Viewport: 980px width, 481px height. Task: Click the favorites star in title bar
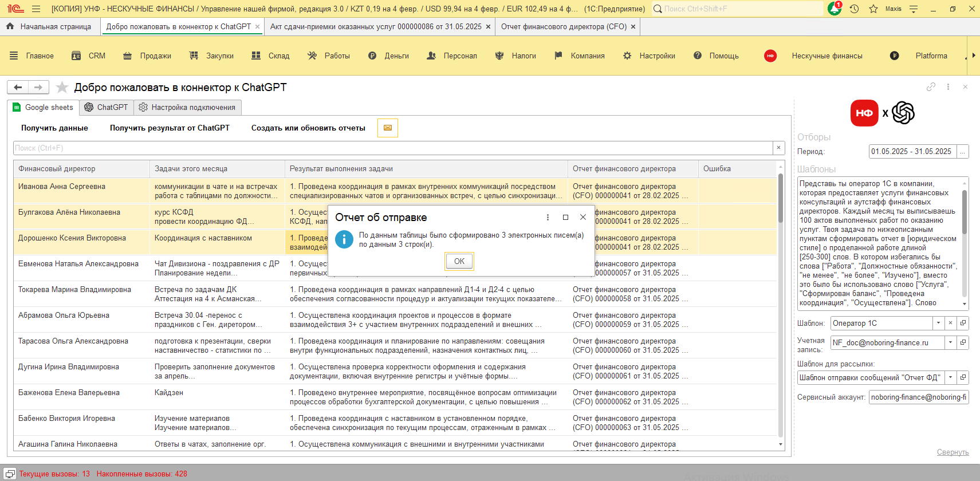click(x=873, y=9)
